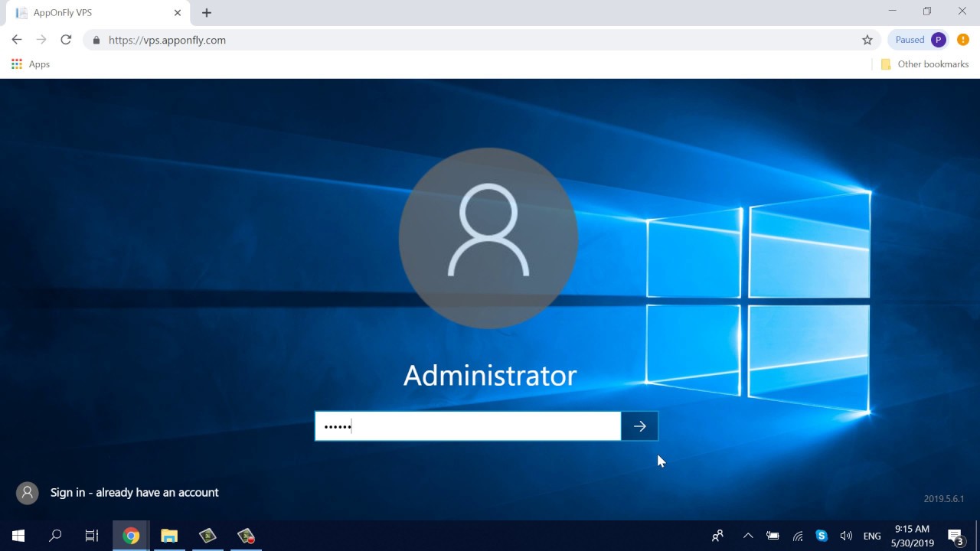The image size is (980, 551).
Task: Click the address bar URL
Action: (x=167, y=40)
